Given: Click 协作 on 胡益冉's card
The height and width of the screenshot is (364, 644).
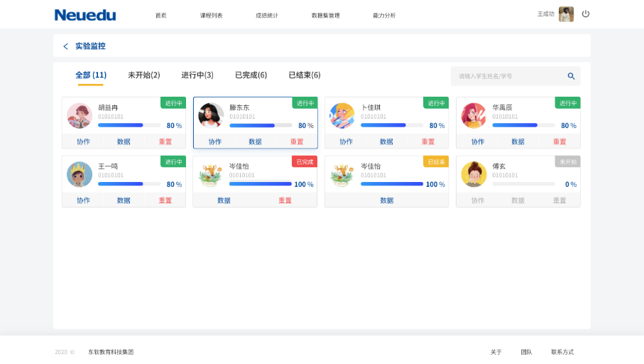Looking at the screenshot, I should (x=83, y=141).
